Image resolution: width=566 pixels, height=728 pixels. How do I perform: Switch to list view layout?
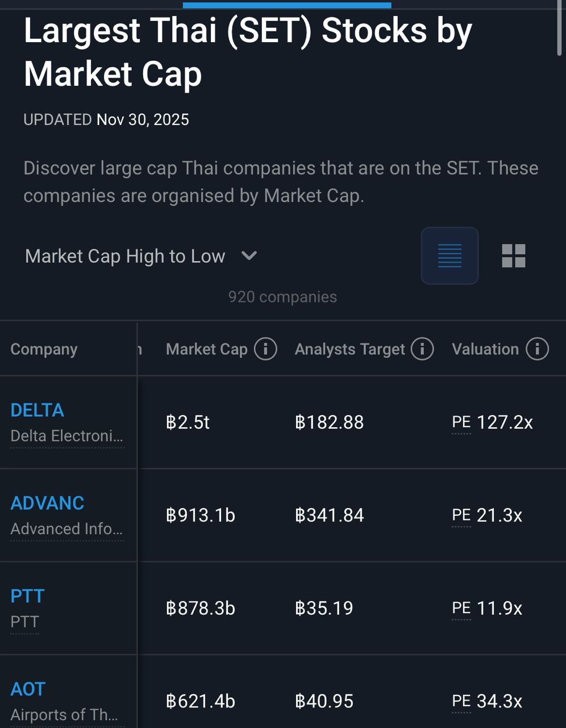coord(450,256)
